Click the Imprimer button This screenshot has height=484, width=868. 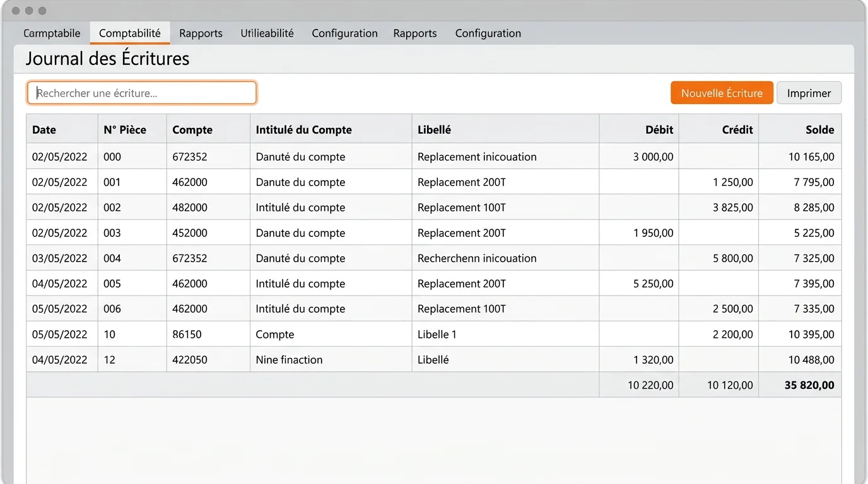pos(809,93)
